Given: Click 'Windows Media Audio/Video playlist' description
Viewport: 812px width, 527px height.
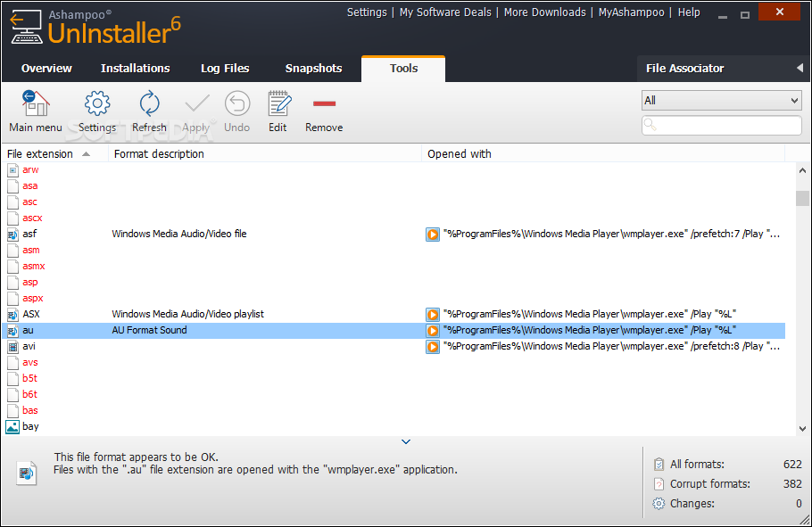Looking at the screenshot, I should pos(188,314).
